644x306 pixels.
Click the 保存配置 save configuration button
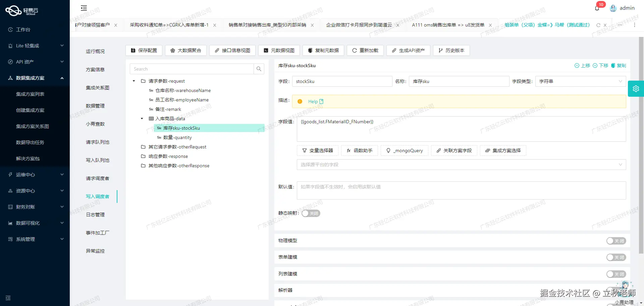144,50
